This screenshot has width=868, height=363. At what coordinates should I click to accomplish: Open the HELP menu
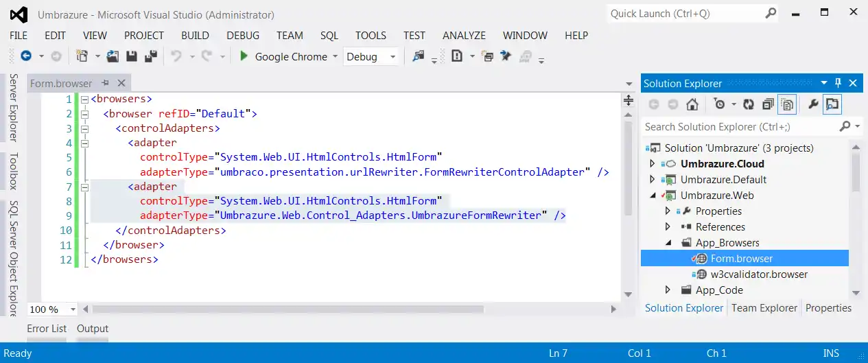coord(576,35)
